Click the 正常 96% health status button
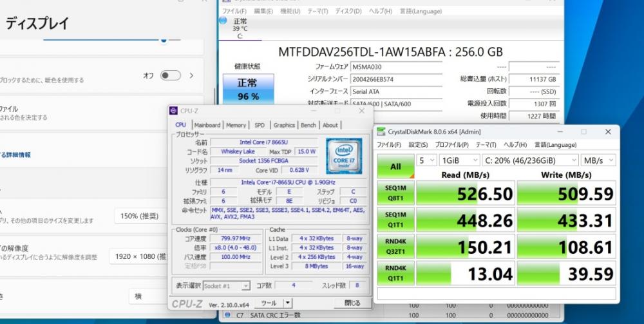 pos(248,89)
